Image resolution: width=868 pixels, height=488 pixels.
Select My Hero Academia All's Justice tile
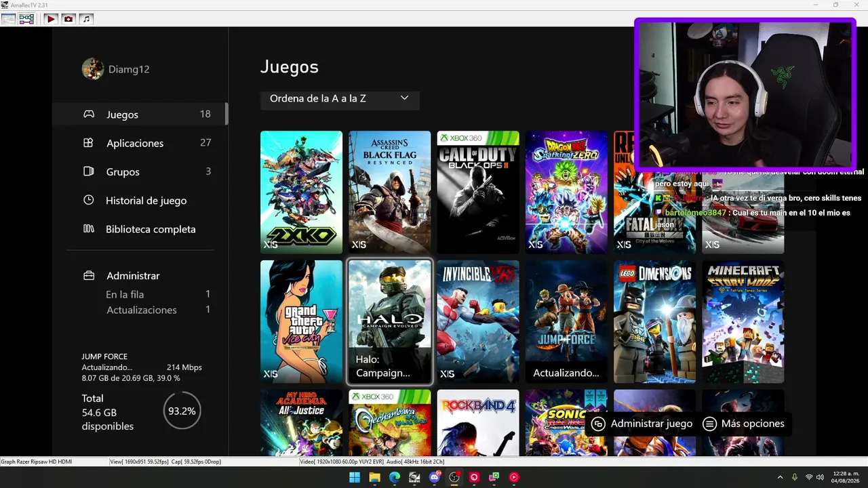(x=301, y=422)
